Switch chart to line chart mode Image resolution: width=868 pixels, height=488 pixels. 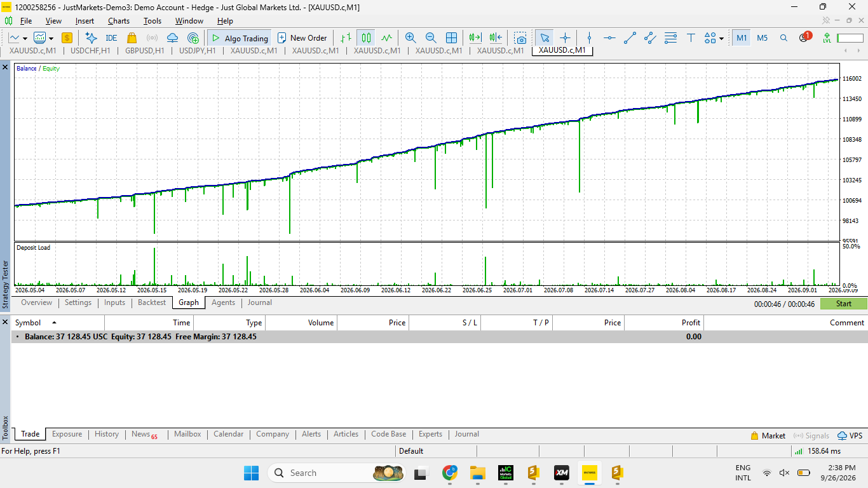click(386, 38)
